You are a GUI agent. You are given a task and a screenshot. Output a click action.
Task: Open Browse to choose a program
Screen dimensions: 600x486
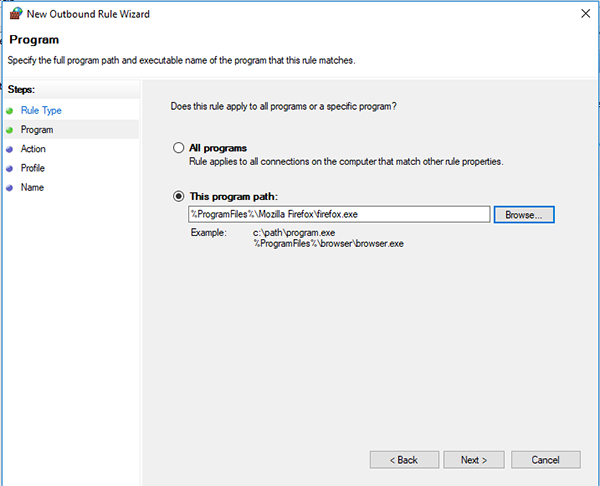[x=524, y=215]
